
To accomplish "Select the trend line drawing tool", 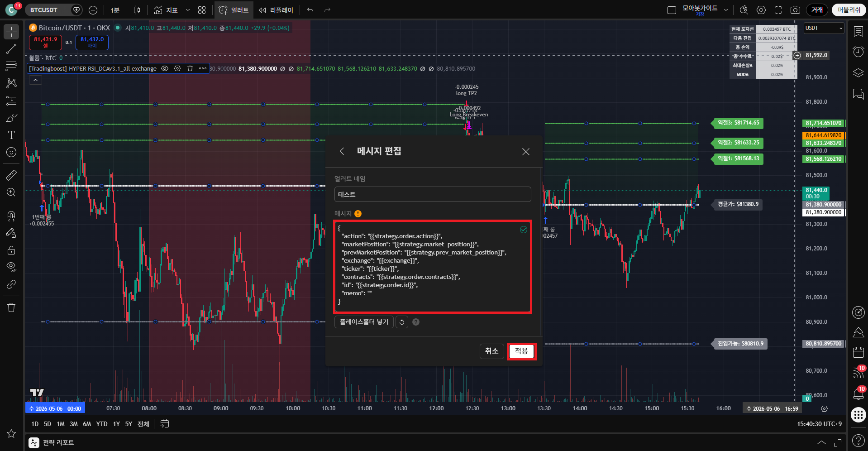I will tap(11, 49).
